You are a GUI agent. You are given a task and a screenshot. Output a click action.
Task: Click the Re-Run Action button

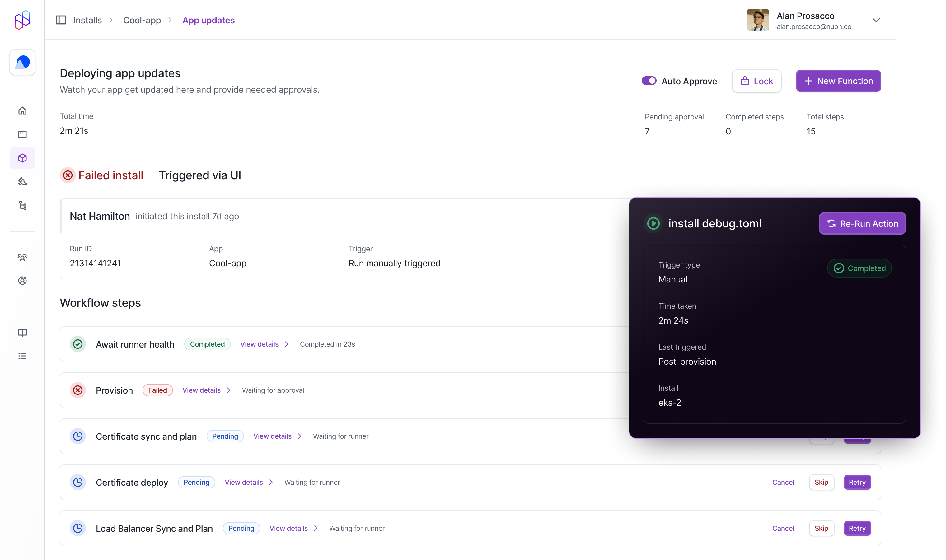click(862, 223)
